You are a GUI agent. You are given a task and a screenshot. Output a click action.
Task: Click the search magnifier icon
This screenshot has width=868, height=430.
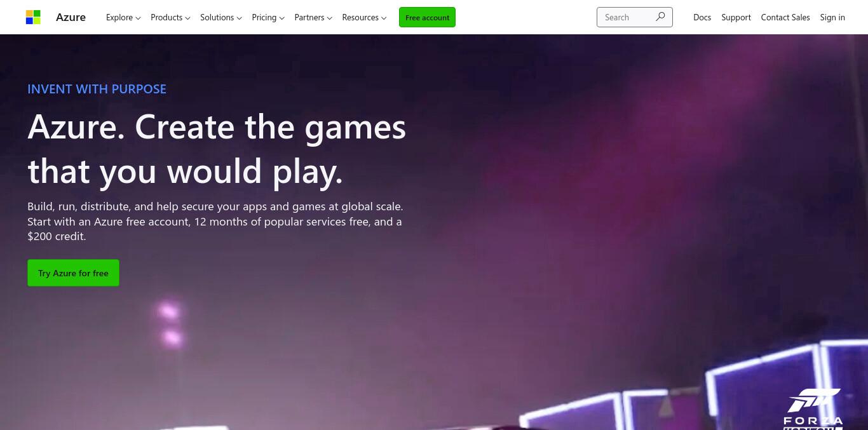660,17
